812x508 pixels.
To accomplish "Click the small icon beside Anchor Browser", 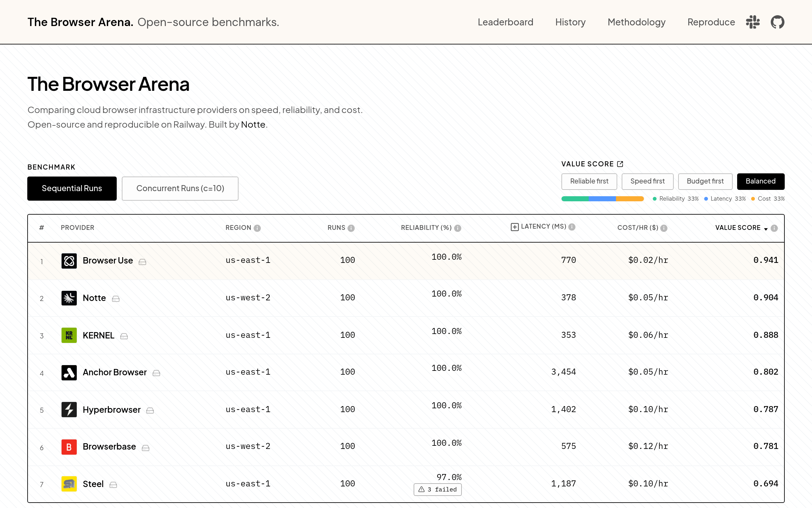I will point(156,373).
